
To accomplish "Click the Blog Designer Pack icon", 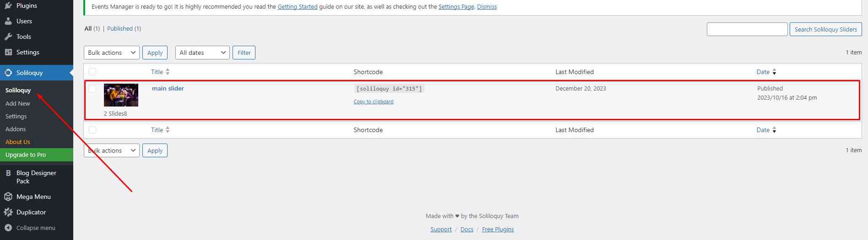I will 8,173.
